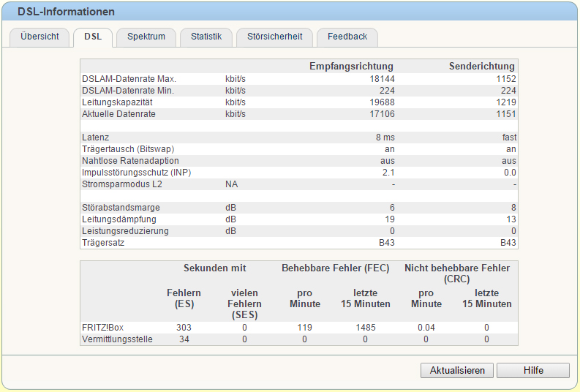Image resolution: width=580 pixels, height=392 pixels.
Task: Click the Trägersatz receive value B43
Action: point(386,243)
